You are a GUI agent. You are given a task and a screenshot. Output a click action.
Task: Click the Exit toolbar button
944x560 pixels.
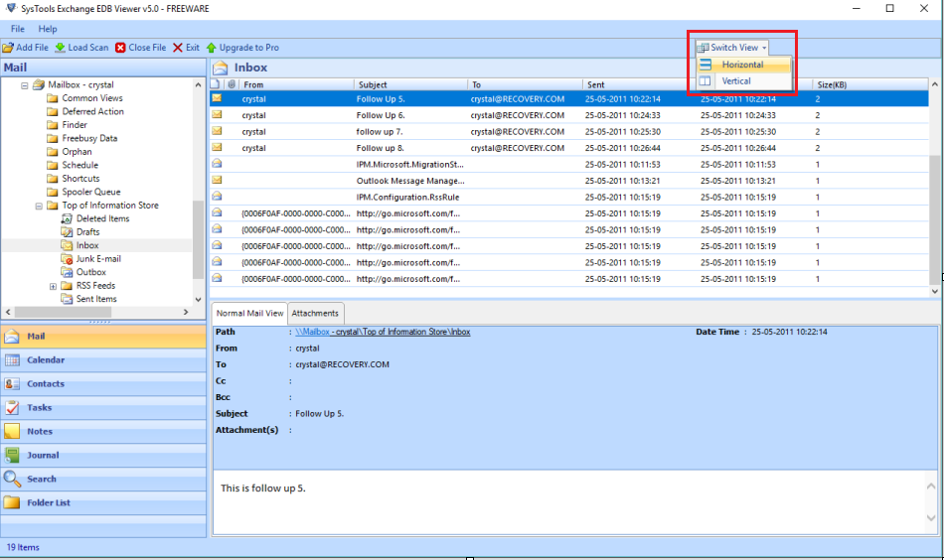tap(186, 48)
